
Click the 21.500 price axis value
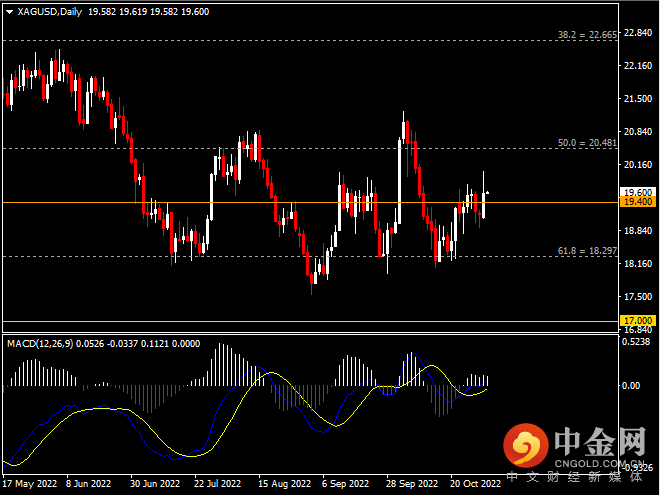(x=638, y=98)
